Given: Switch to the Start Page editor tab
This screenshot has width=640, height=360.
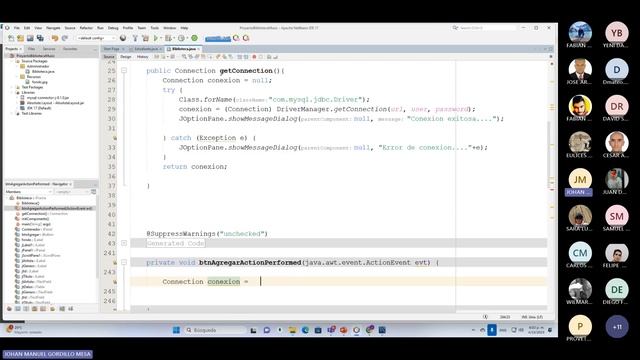Looking at the screenshot, I should click(x=111, y=49).
